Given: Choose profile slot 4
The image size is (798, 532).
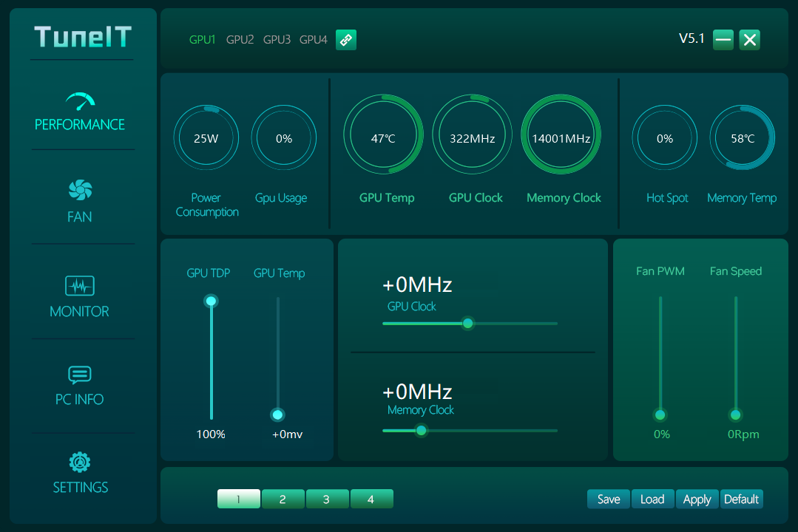Looking at the screenshot, I should (371, 499).
